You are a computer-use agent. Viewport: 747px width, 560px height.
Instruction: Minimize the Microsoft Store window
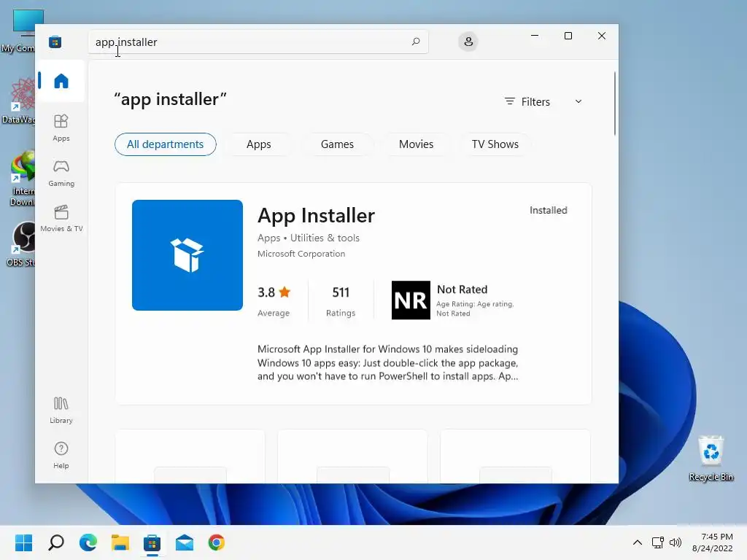click(x=535, y=36)
